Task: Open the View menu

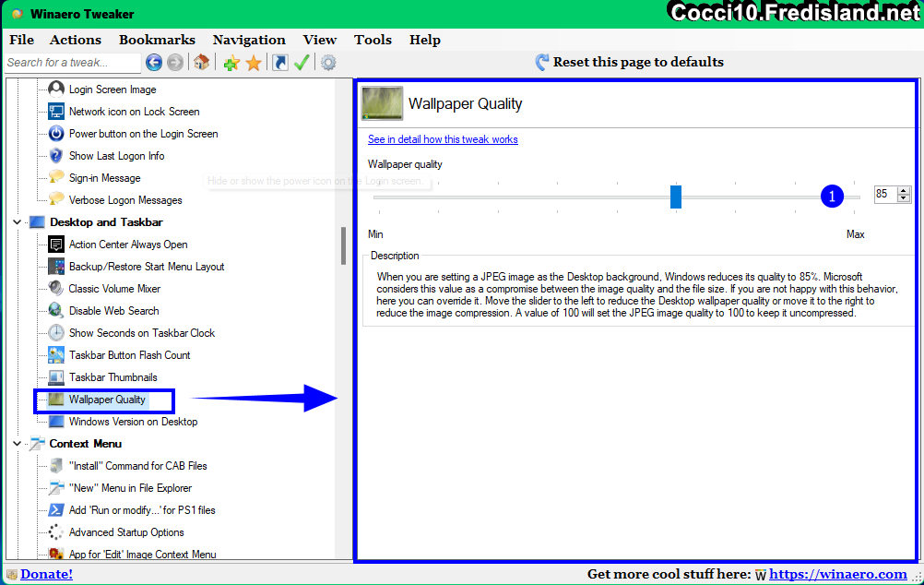Action: point(320,40)
